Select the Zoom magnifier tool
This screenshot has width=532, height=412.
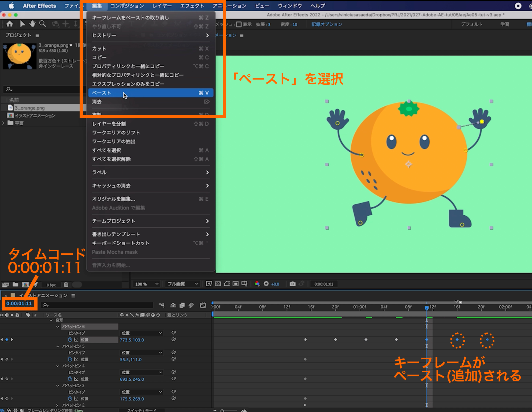(x=42, y=24)
